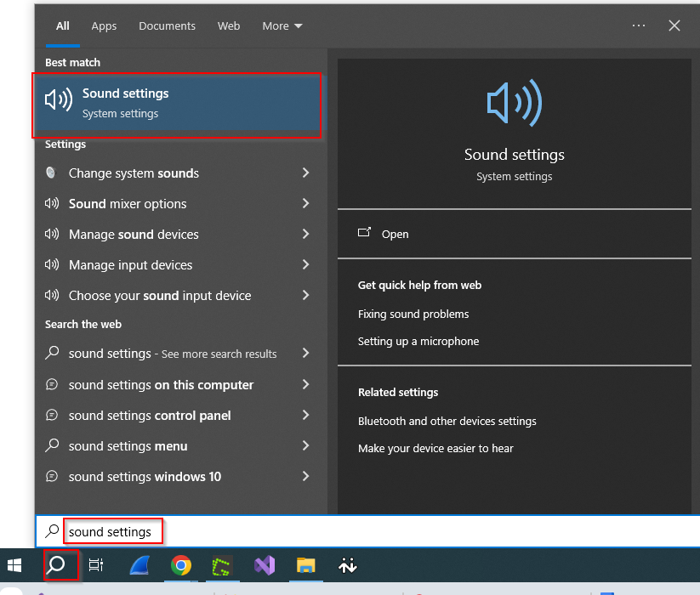This screenshot has height=595, width=700.
Task: Select 'sound settings control panel' suggestion
Action: coord(180,415)
